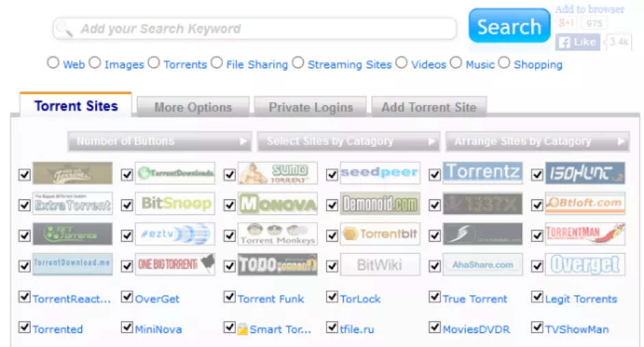Uncheck the Torrent Funk checkbox
644x347 pixels.
point(230,297)
